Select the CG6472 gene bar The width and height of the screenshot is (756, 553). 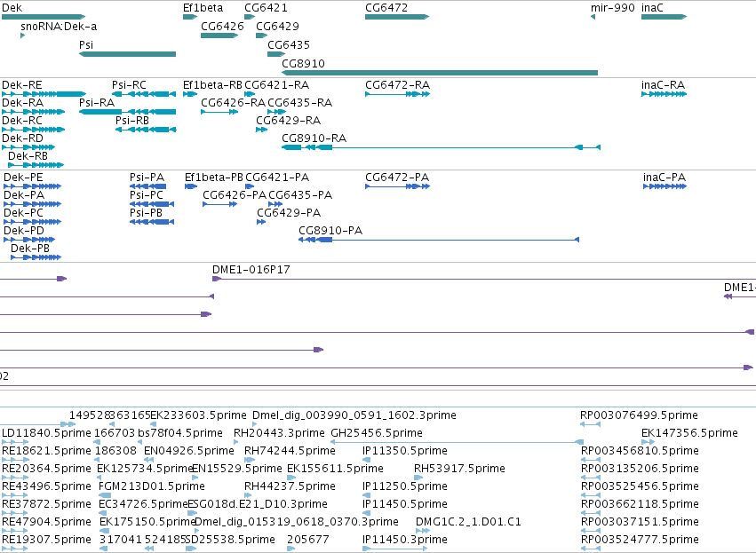tap(397, 17)
